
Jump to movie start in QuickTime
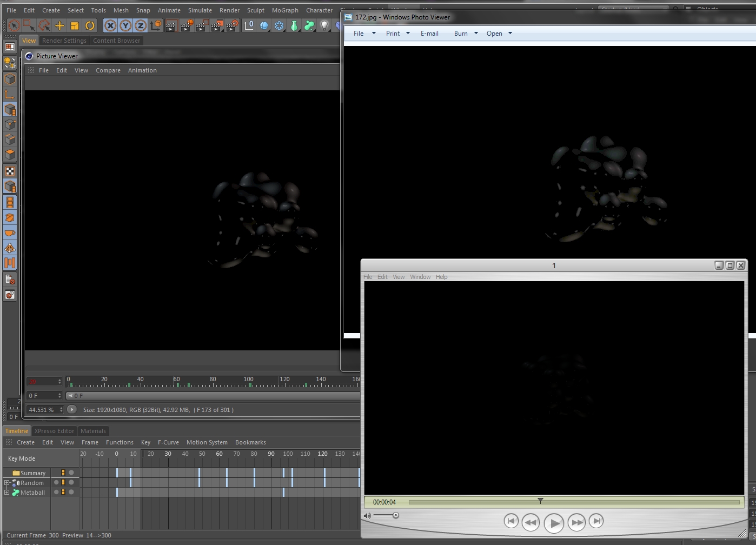tap(510, 521)
